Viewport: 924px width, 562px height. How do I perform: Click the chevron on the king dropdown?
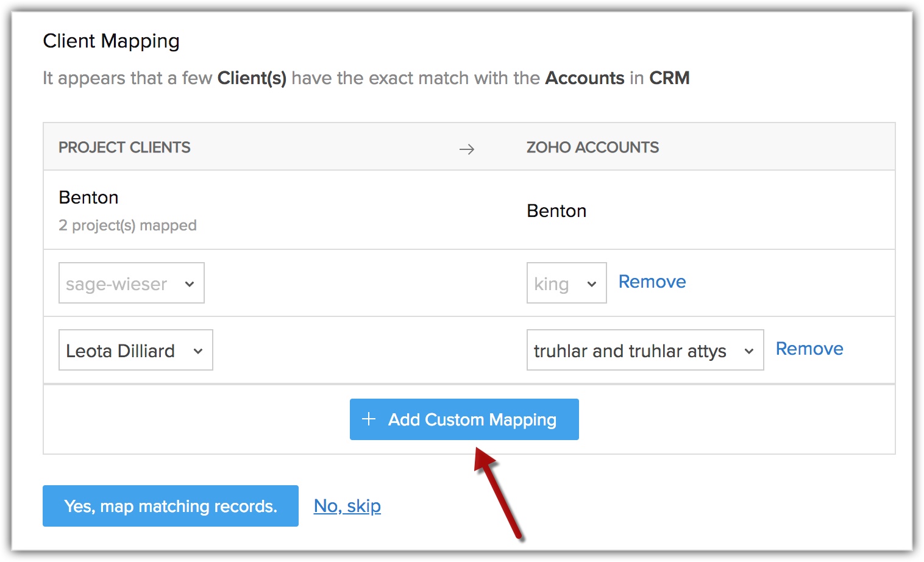point(591,284)
